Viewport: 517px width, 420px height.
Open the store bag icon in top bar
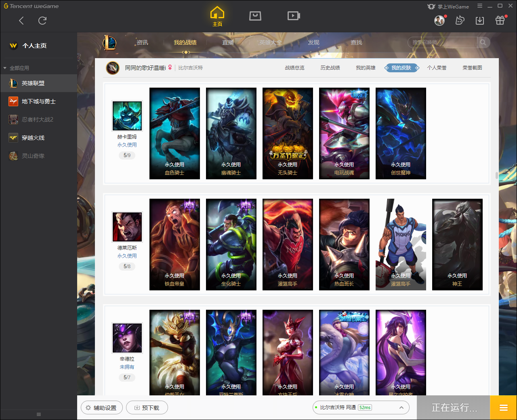[x=255, y=16]
